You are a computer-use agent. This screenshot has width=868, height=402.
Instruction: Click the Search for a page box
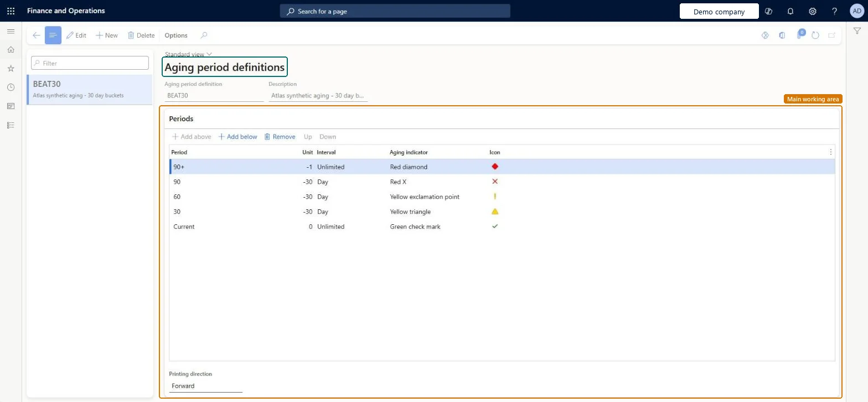click(395, 11)
